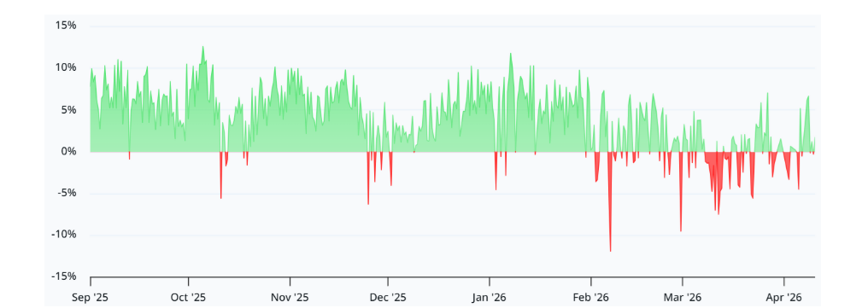The image size is (868, 308).
Task: Select the Oct '25 axis label
Action: [188, 298]
